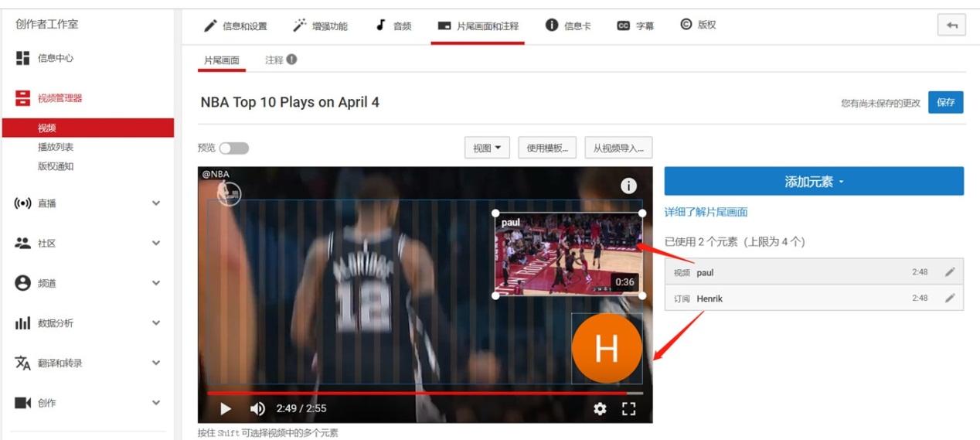Click the 视频管理器 red icon

22,98
